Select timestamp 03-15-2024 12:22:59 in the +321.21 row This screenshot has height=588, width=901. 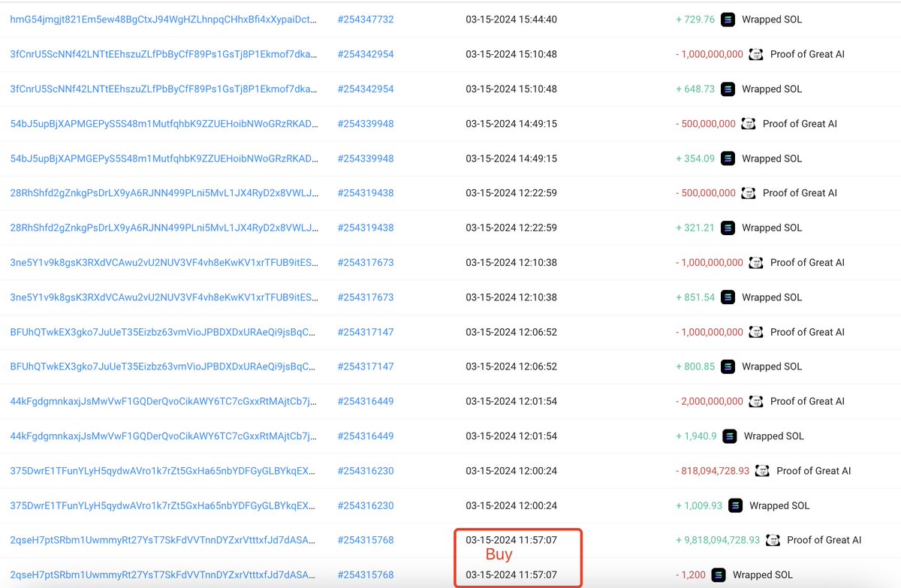pyautogui.click(x=511, y=228)
